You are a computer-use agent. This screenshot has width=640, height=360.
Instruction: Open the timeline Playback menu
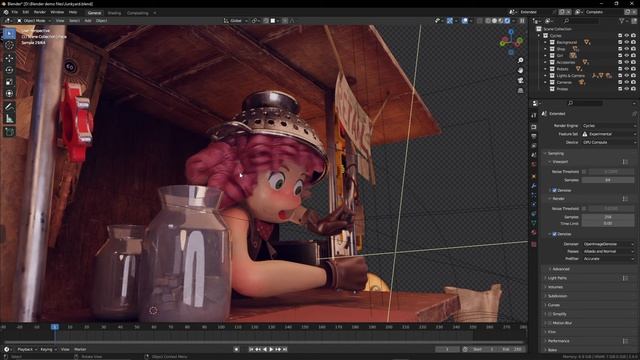27,349
